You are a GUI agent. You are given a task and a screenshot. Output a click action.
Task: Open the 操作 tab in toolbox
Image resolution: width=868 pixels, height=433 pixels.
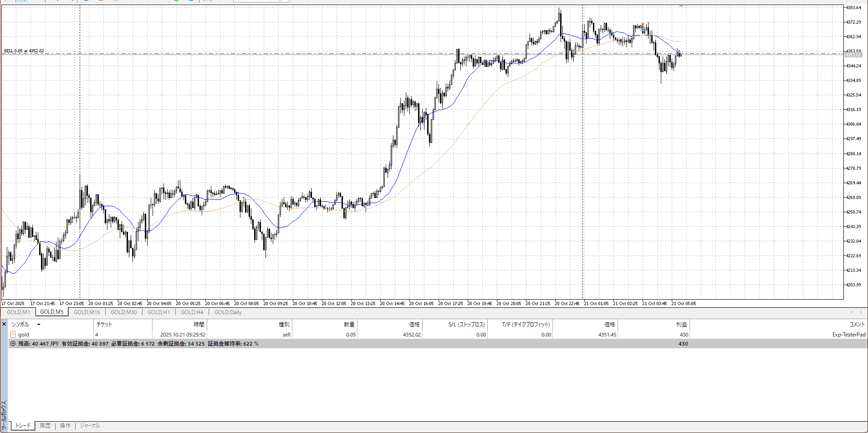coord(65,426)
